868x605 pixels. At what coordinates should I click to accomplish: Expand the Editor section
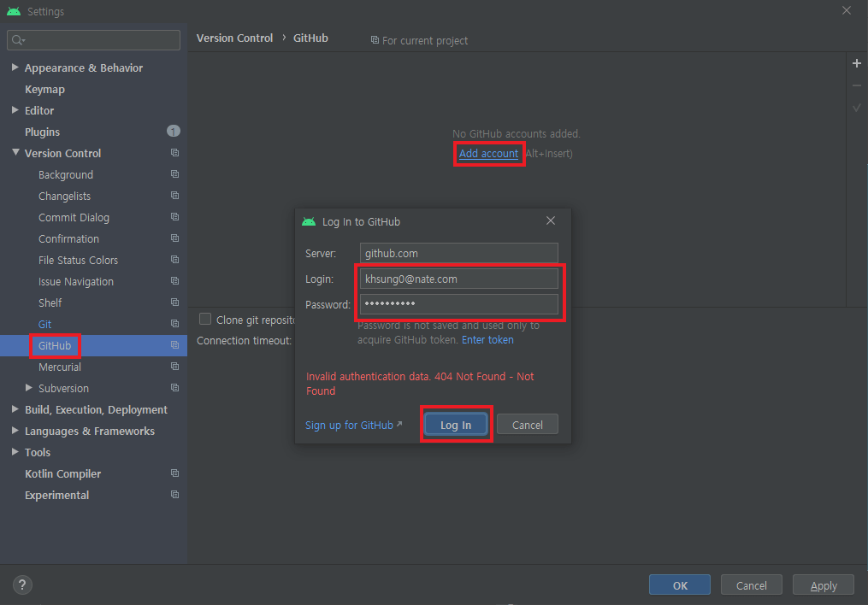15,110
